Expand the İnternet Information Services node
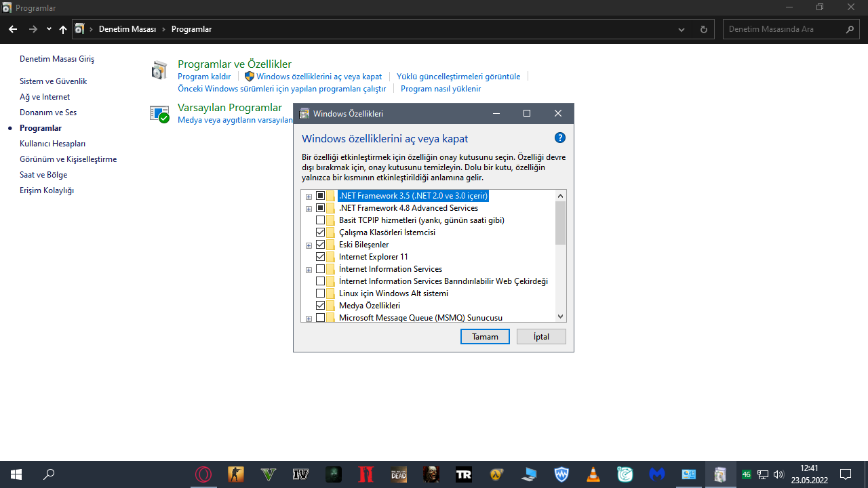 click(x=309, y=270)
